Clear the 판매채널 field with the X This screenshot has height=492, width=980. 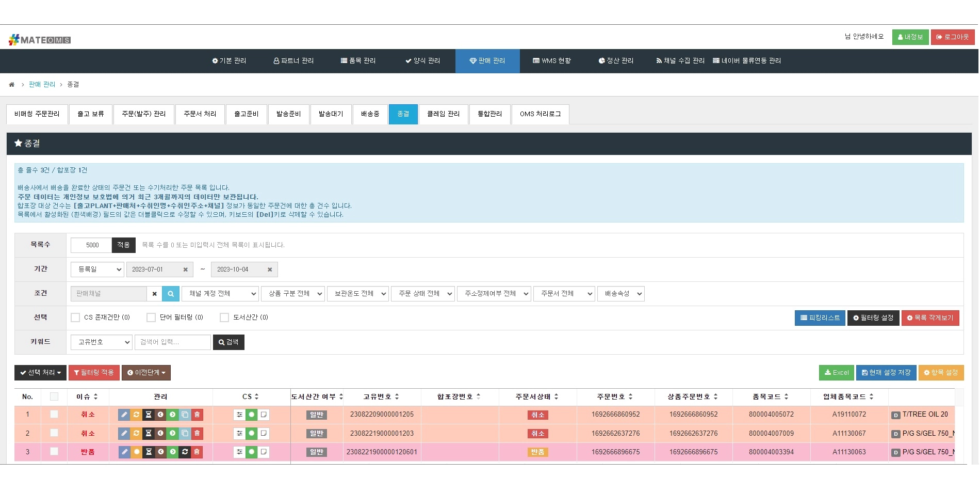coord(154,294)
